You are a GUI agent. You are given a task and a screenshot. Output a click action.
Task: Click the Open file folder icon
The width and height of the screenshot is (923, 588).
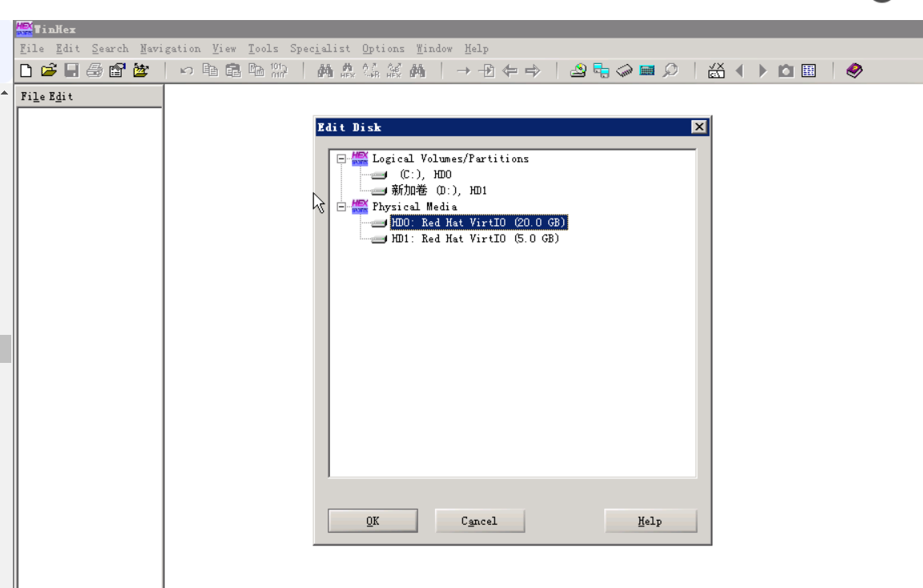[49, 70]
